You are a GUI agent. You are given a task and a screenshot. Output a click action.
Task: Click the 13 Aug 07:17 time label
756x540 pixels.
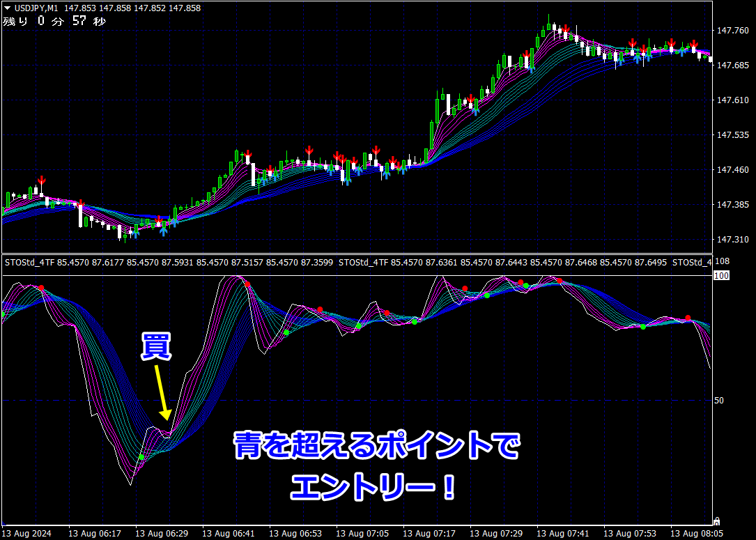(430, 534)
